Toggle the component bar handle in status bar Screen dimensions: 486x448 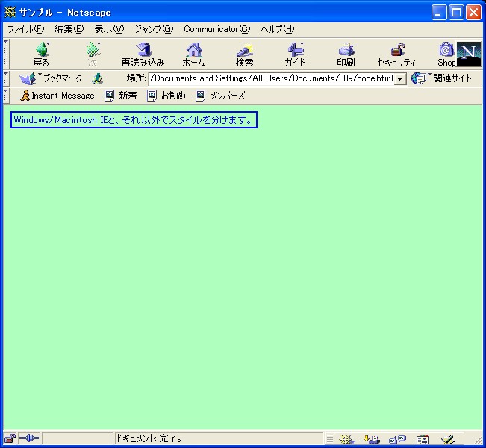pos(330,439)
